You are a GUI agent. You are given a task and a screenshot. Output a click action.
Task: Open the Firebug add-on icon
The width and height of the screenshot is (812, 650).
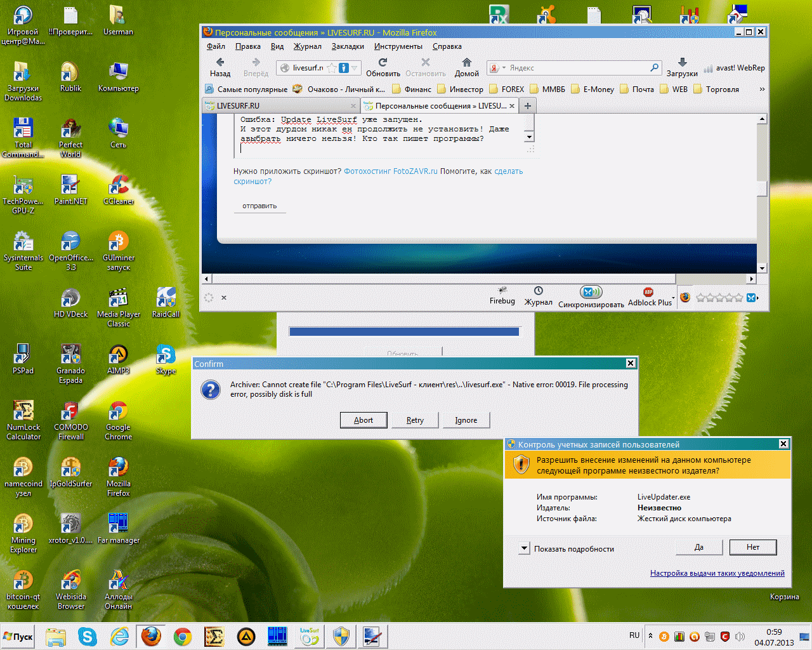pyautogui.click(x=502, y=291)
